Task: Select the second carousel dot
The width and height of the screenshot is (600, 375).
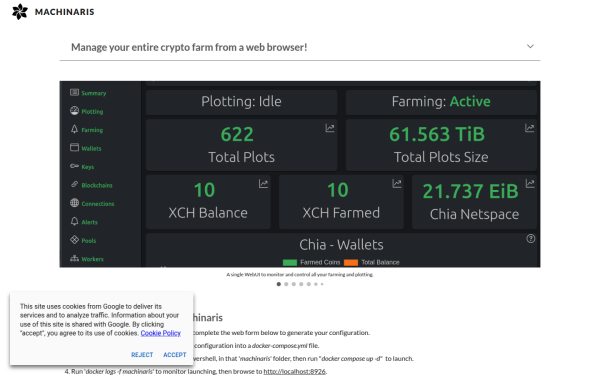Action: pyautogui.click(x=286, y=284)
